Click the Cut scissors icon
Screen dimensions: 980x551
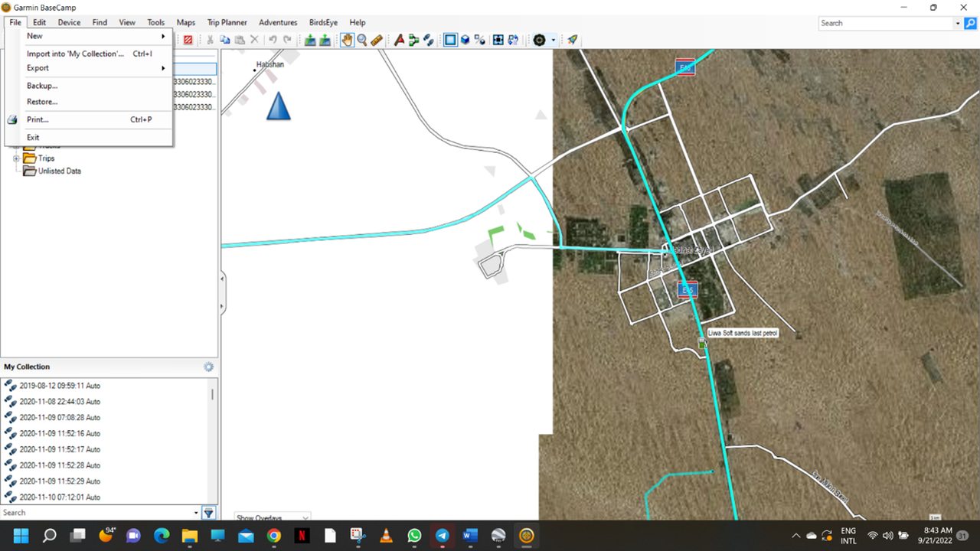(x=211, y=40)
